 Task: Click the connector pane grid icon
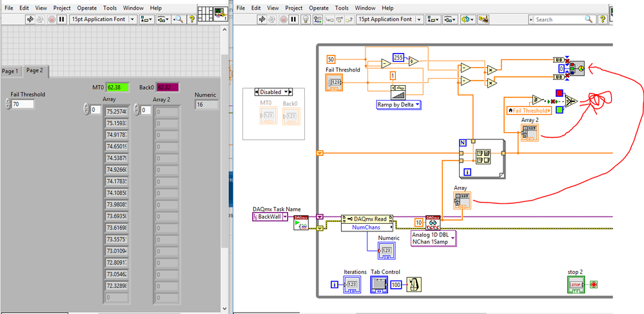point(204,14)
